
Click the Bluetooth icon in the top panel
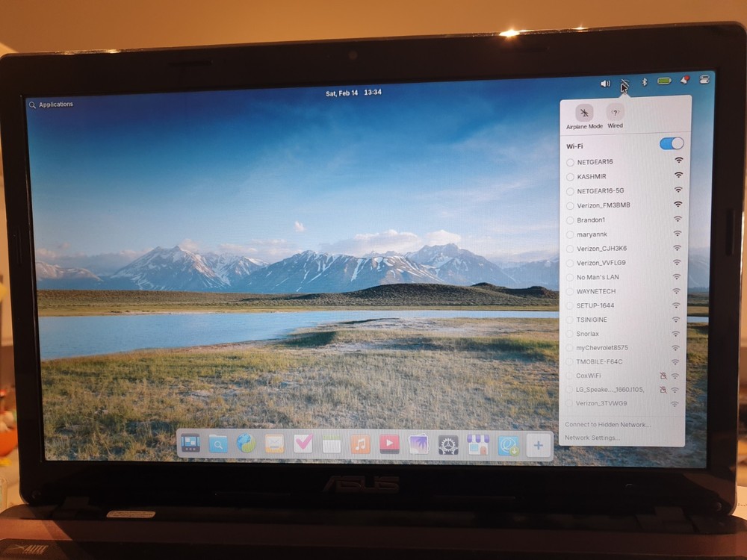[x=644, y=82]
